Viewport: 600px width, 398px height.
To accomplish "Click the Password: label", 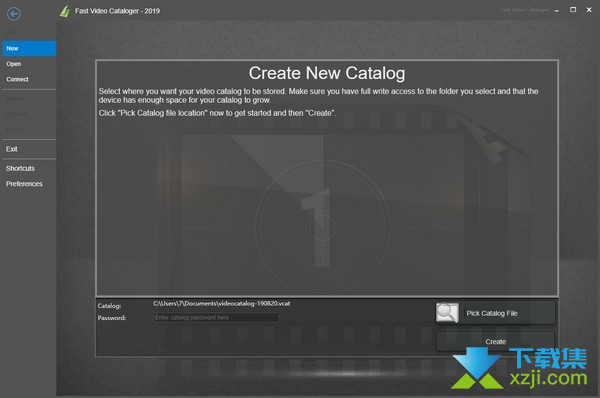I will (111, 318).
